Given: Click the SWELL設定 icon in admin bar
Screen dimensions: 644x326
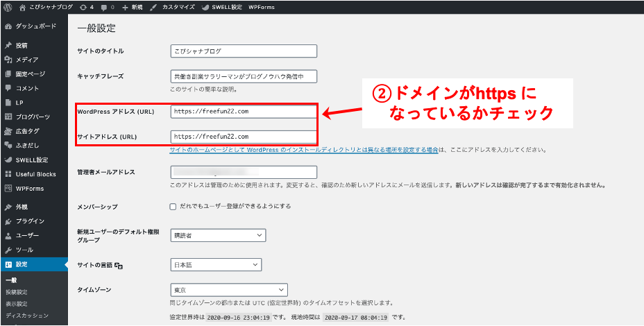Looking at the screenshot, I should [x=206, y=7].
